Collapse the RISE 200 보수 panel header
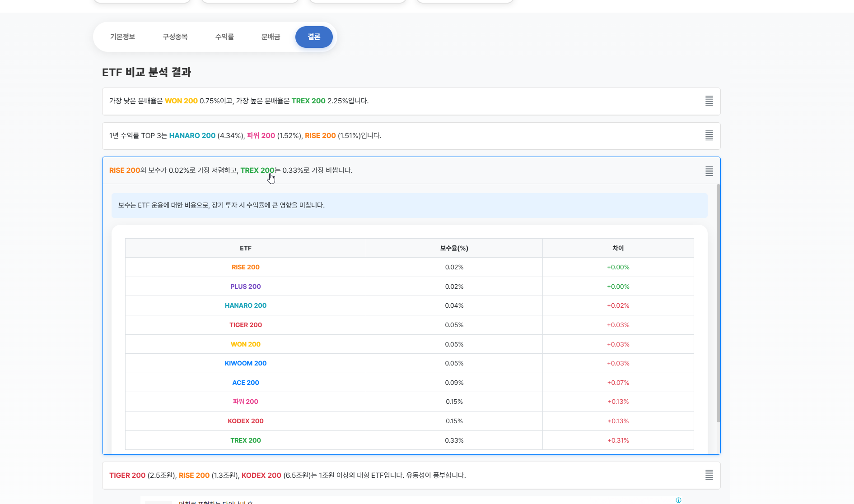854x504 pixels. (x=411, y=171)
